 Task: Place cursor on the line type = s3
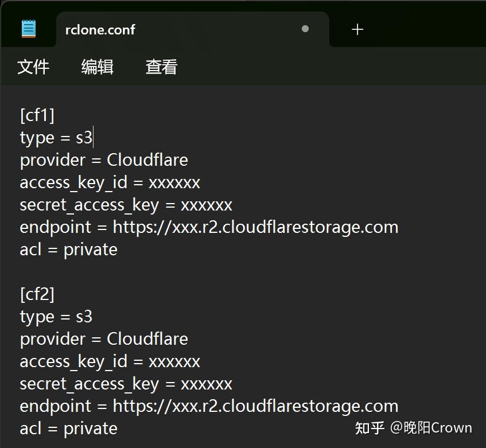pos(56,138)
